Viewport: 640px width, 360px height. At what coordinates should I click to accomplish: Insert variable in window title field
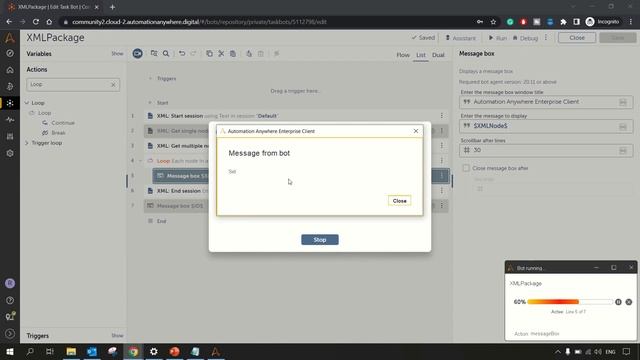pyautogui.click(x=623, y=102)
